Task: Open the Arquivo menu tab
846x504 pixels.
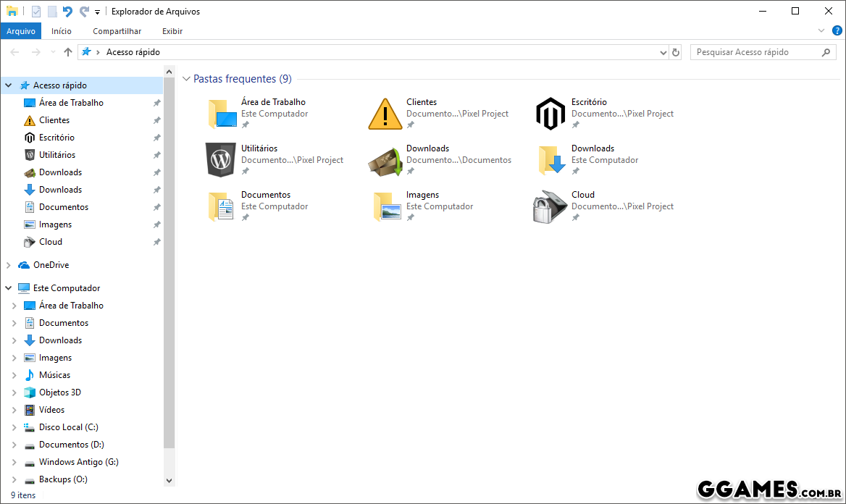Action: [21, 31]
